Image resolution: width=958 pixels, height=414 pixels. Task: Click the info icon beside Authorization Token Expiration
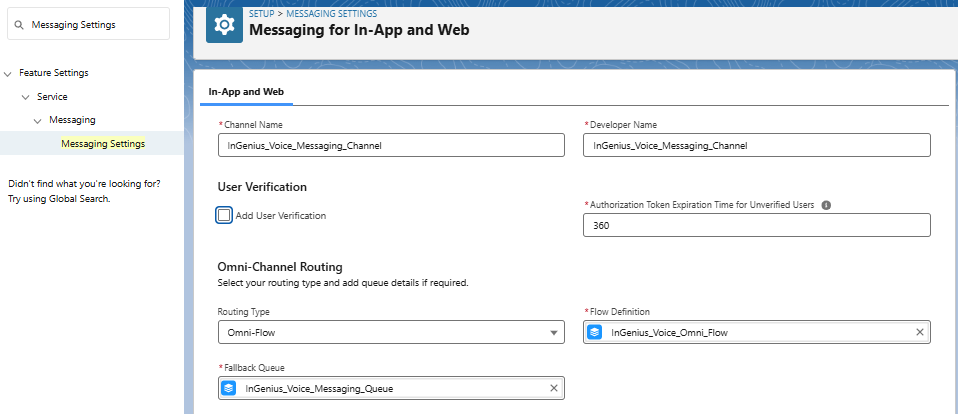click(826, 205)
